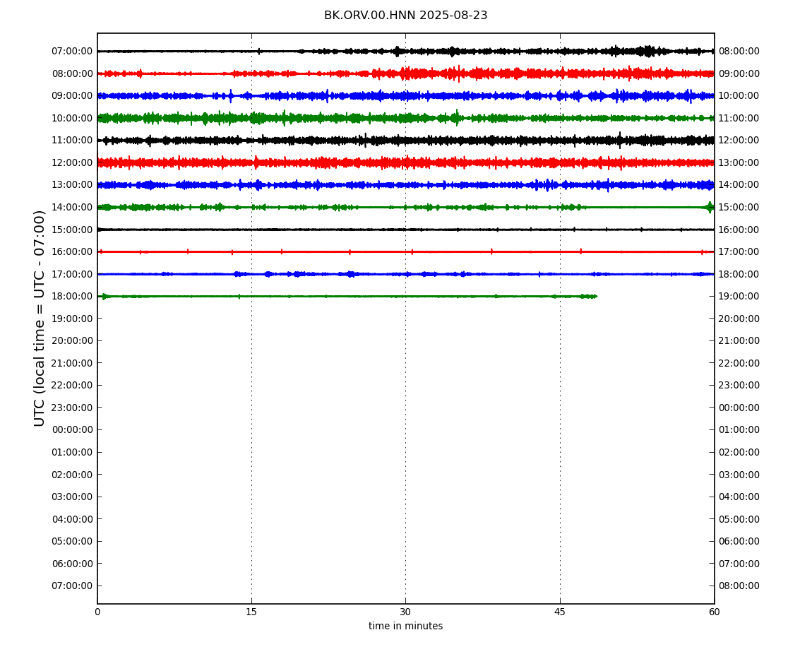Click the plot title BK.ORV.00.HNN 2025-08-23
812x671 pixels.
(x=405, y=16)
